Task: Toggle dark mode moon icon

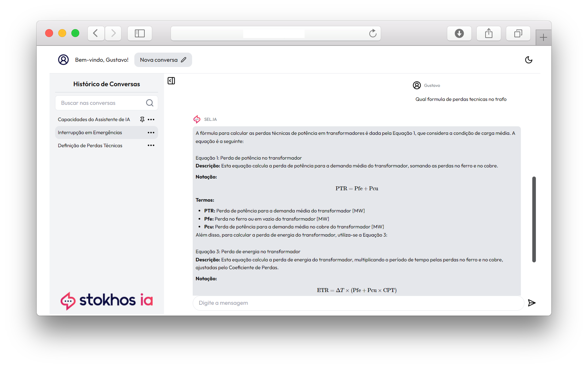Action: point(528,60)
